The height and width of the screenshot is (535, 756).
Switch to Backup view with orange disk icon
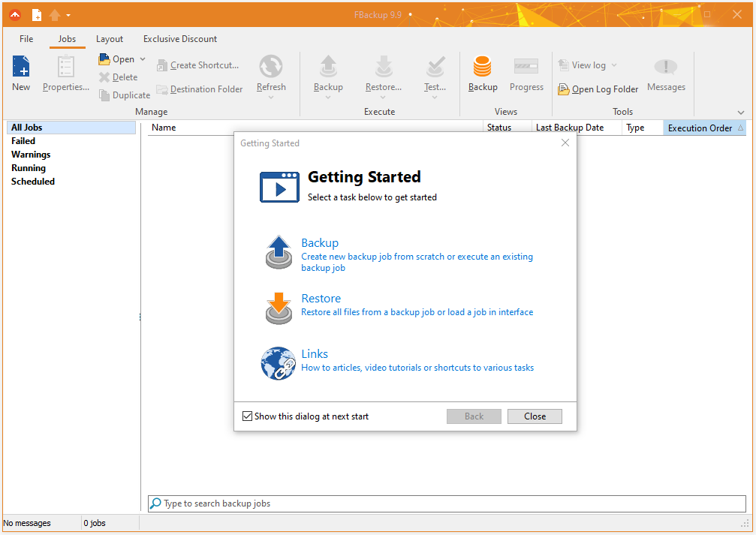(482, 66)
